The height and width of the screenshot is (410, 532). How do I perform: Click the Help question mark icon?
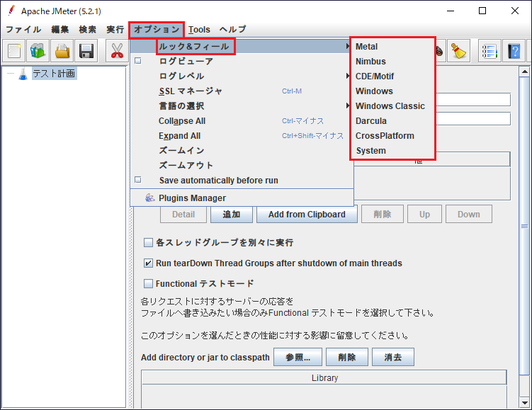(514, 51)
